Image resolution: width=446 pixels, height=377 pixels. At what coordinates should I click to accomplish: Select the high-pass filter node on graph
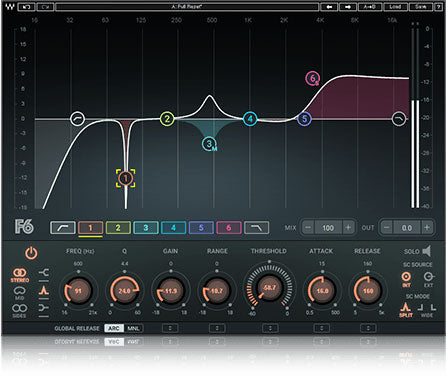77,118
